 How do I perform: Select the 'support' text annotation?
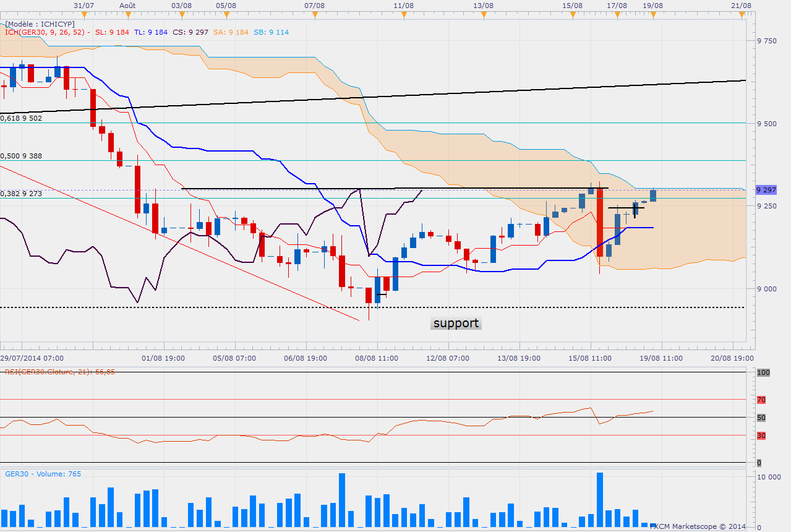click(x=456, y=323)
